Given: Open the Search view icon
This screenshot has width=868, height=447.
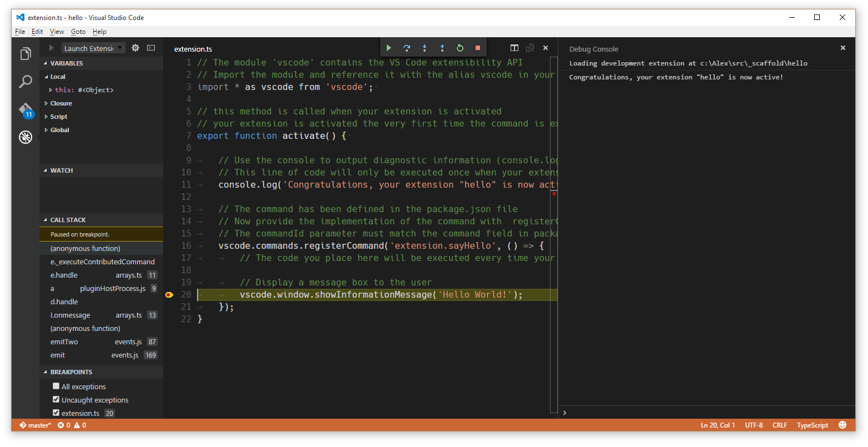Looking at the screenshot, I should 26,82.
